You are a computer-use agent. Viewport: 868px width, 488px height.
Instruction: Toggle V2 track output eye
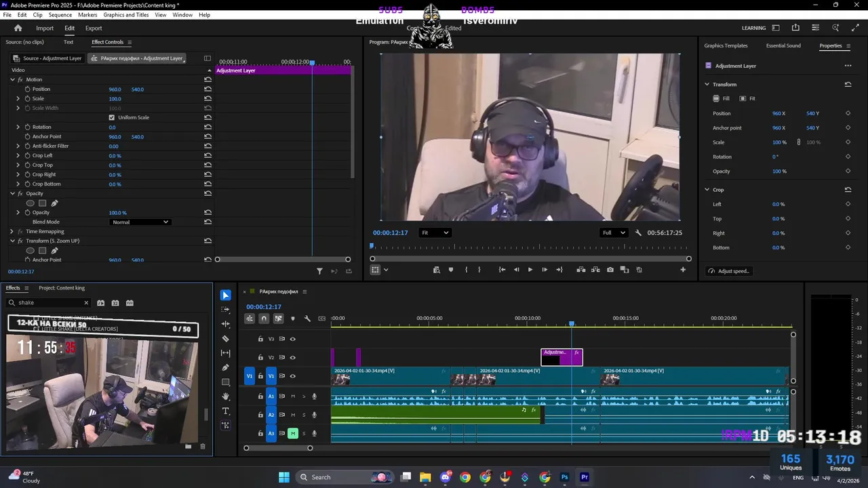(292, 357)
